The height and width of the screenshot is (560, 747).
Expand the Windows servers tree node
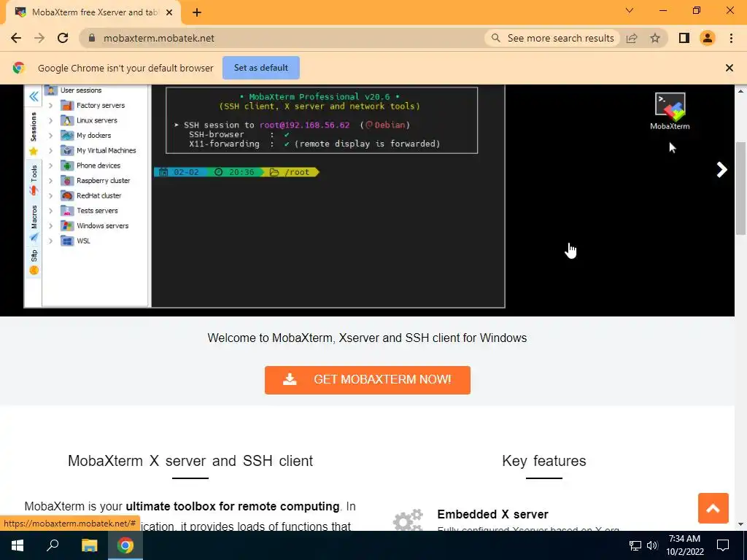pos(50,226)
